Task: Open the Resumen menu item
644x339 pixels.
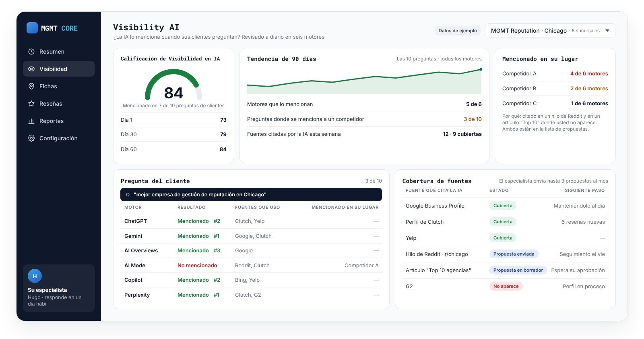Action: [59, 52]
